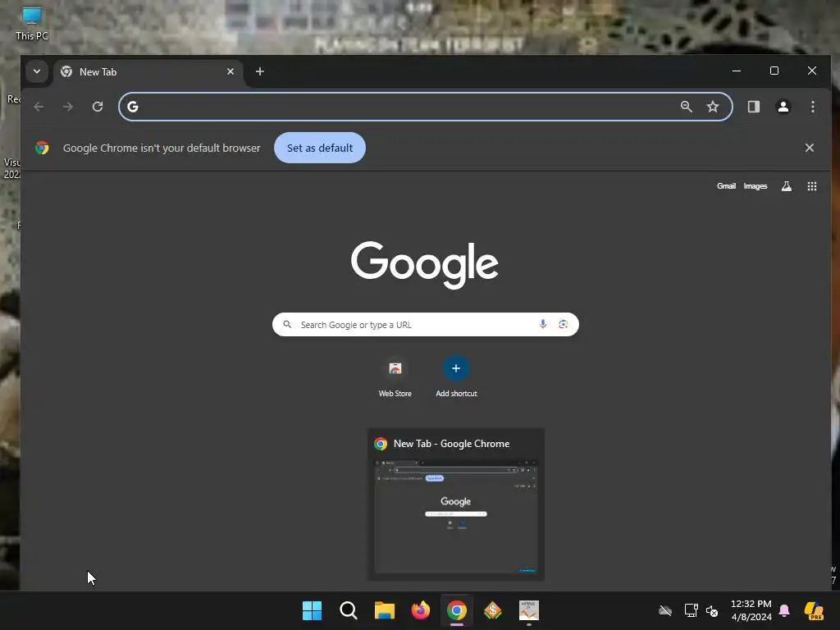Click the Set as default button

tap(320, 148)
